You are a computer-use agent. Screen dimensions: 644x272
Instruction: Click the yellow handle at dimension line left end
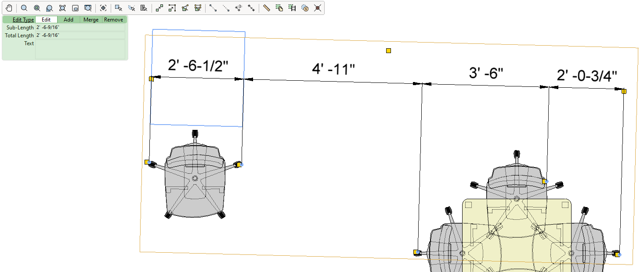[151, 79]
